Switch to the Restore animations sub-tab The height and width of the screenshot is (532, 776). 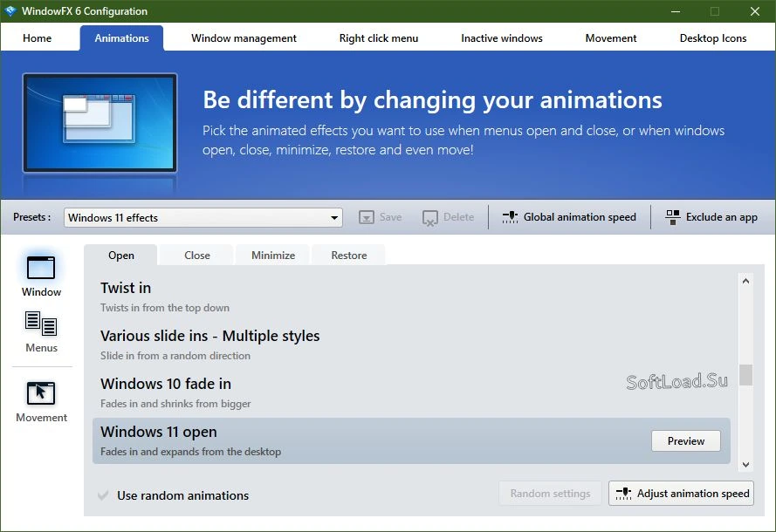[349, 256]
